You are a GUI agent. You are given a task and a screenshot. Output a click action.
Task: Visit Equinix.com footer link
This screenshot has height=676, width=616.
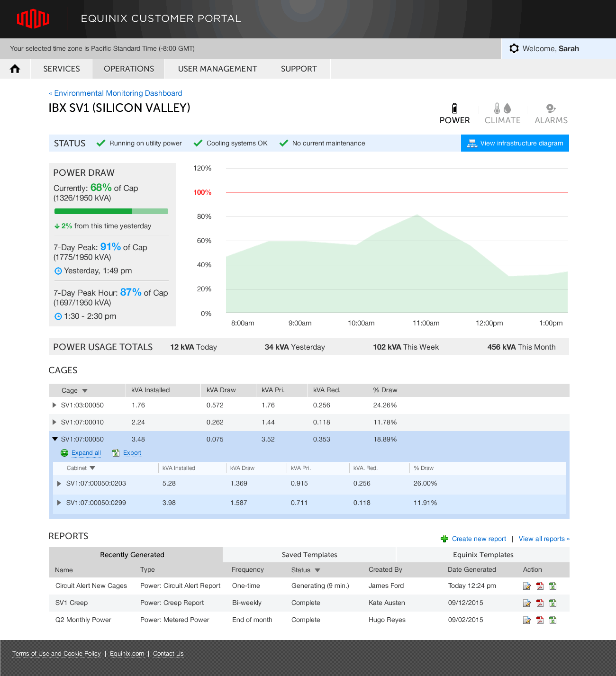click(x=127, y=654)
